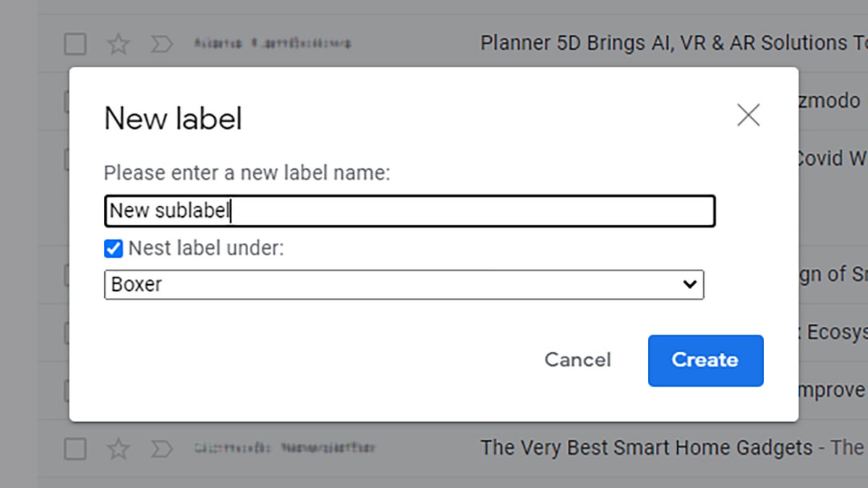Click the sender name of Planner 5D email
This screenshot has width=868, height=488.
pyautogui.click(x=271, y=43)
